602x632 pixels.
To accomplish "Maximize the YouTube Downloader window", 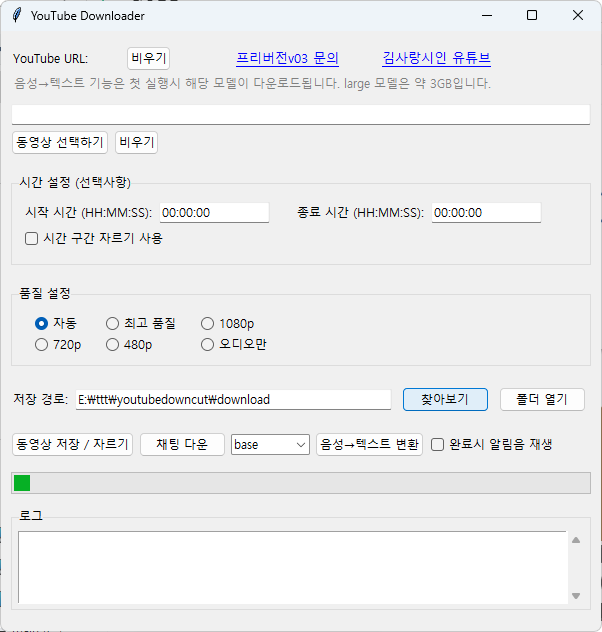I will tap(532, 15).
